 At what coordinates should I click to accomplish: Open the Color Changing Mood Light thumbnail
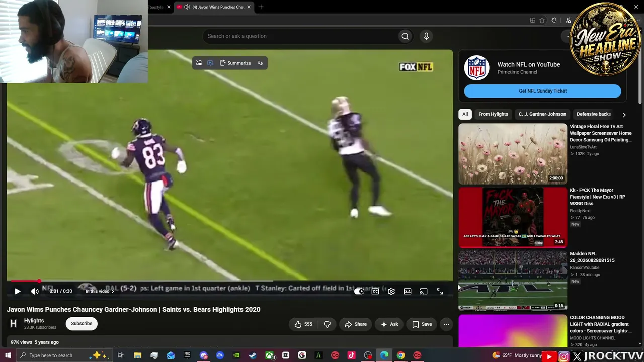point(513,331)
